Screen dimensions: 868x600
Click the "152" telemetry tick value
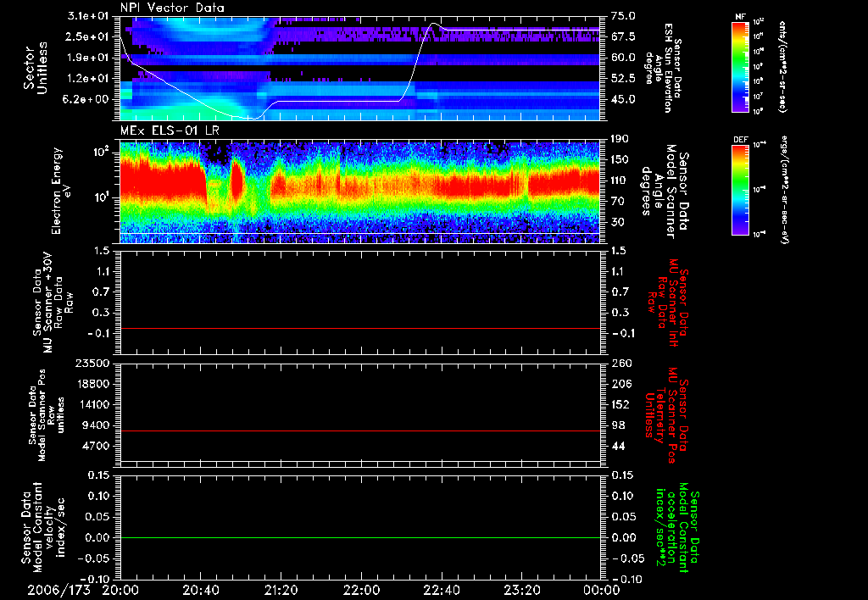click(x=620, y=404)
